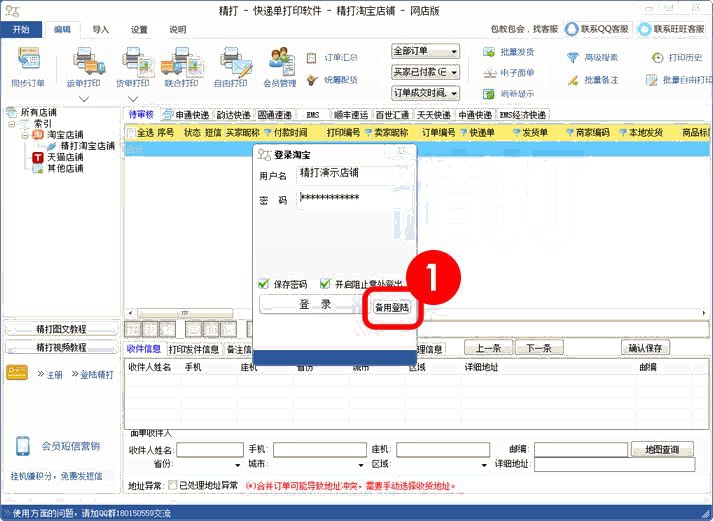
Task: Open 精打视频教程 video tutorial
Action: point(61,347)
